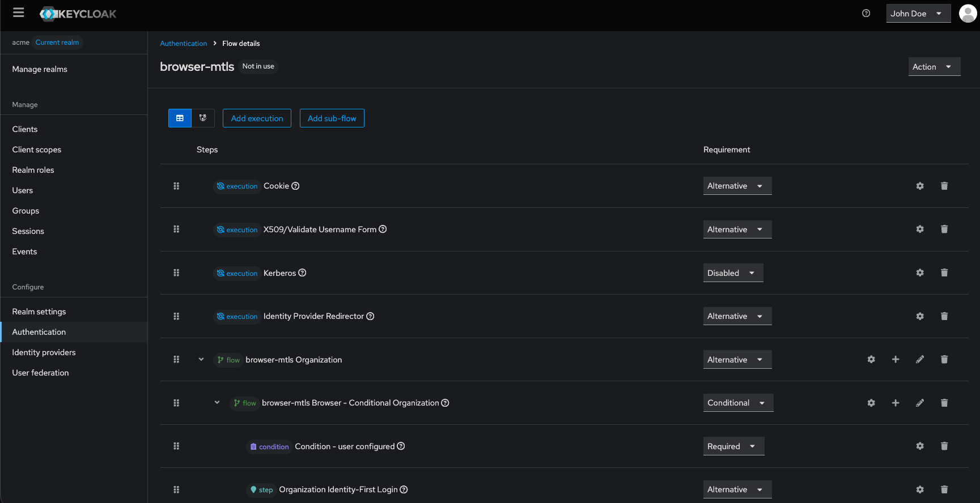The height and width of the screenshot is (503, 980).
Task: Open Cookie requirement dropdown
Action: [737, 186]
